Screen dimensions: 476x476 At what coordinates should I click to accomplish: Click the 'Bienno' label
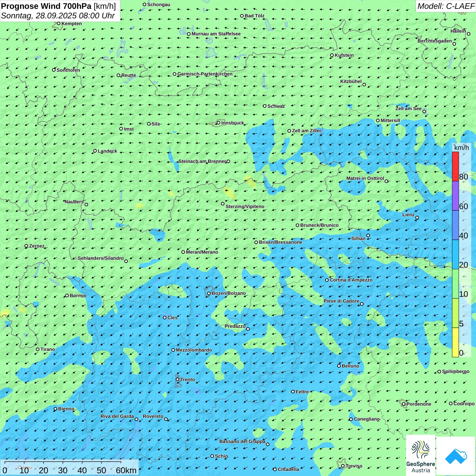[66, 409]
